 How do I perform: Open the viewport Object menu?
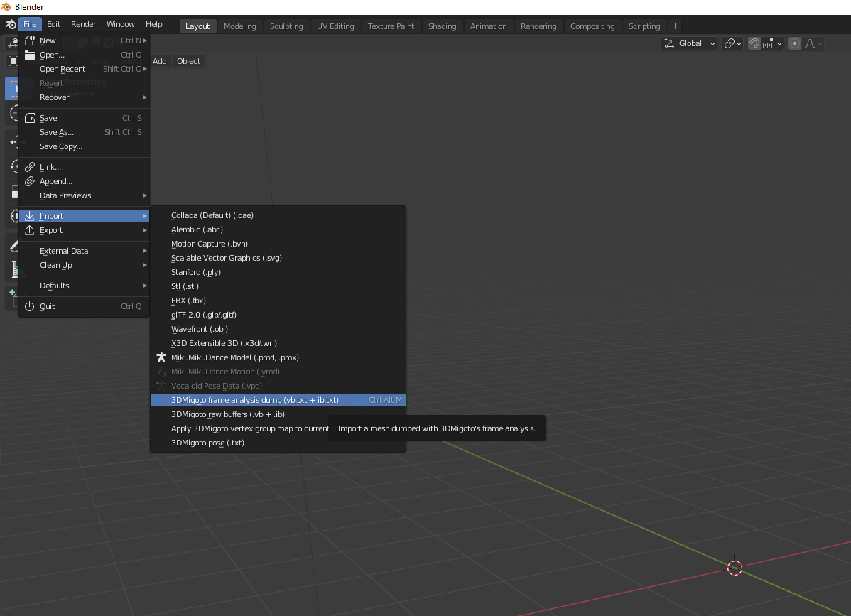point(188,61)
